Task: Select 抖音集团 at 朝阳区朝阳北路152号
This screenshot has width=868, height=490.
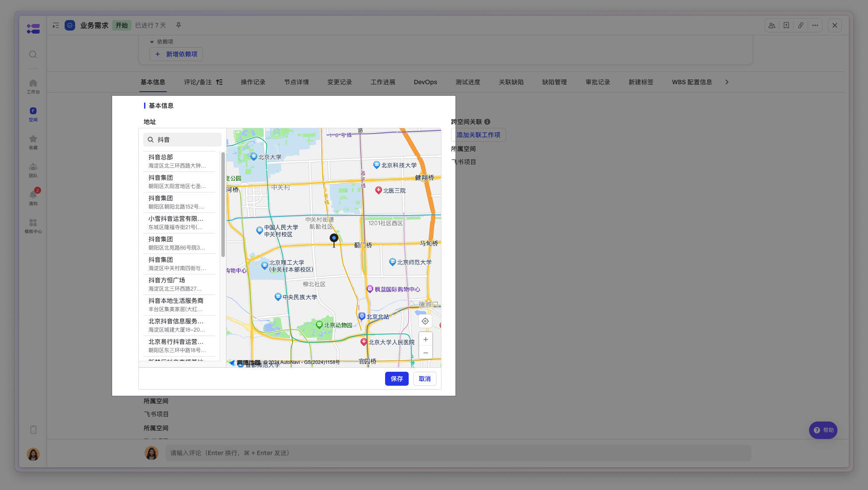Action: pos(179,202)
